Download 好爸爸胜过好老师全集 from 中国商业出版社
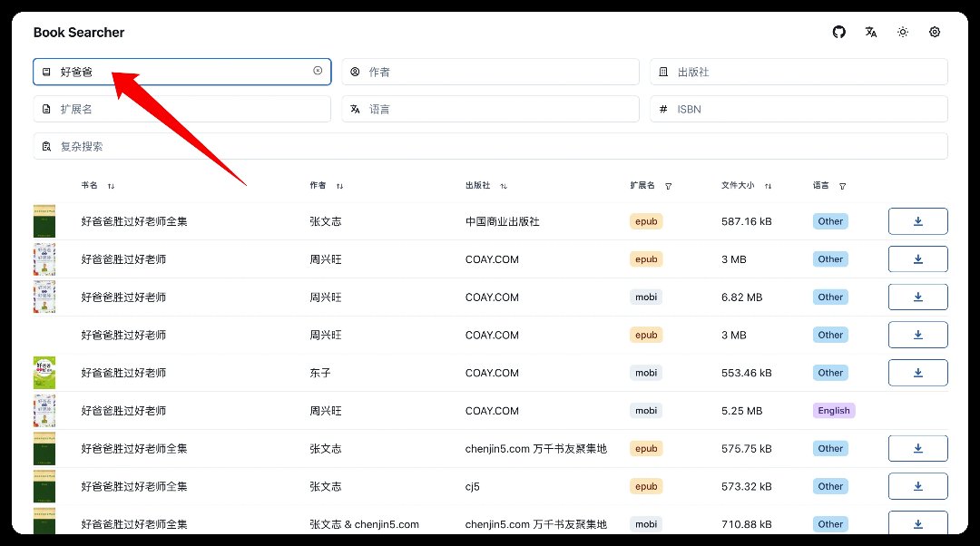 917,221
